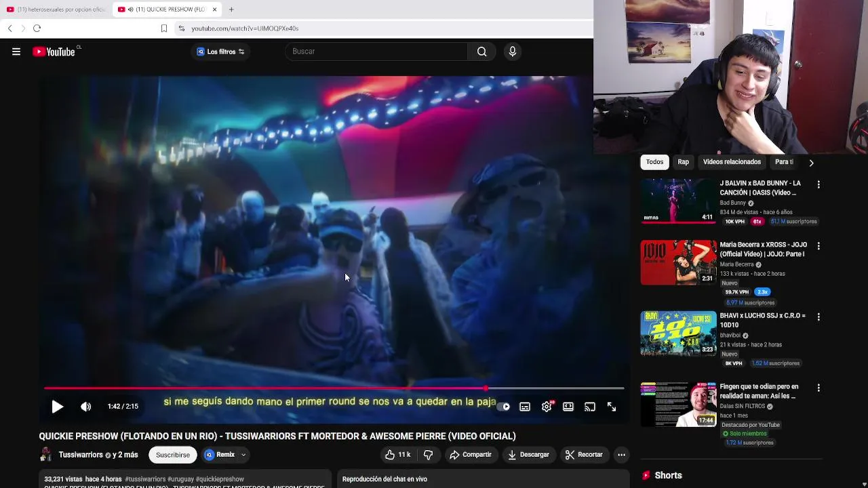Toggle autoplay switch in player
868x488 pixels.
click(x=503, y=407)
